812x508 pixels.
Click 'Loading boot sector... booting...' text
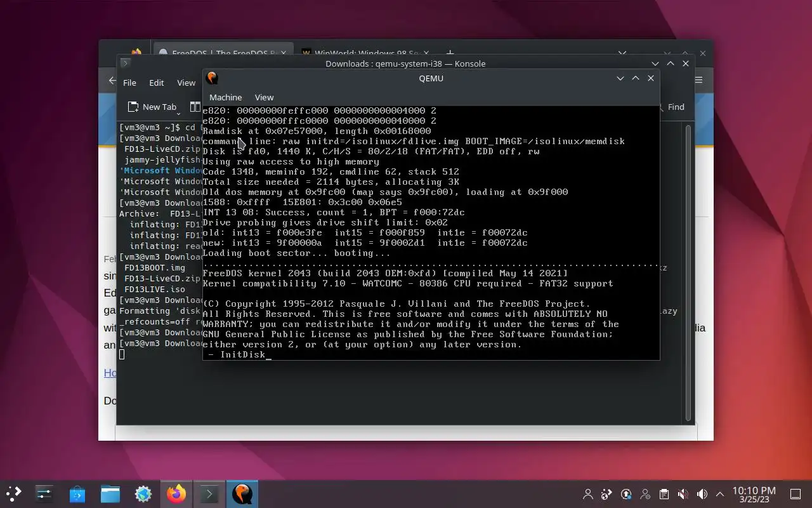(296, 253)
